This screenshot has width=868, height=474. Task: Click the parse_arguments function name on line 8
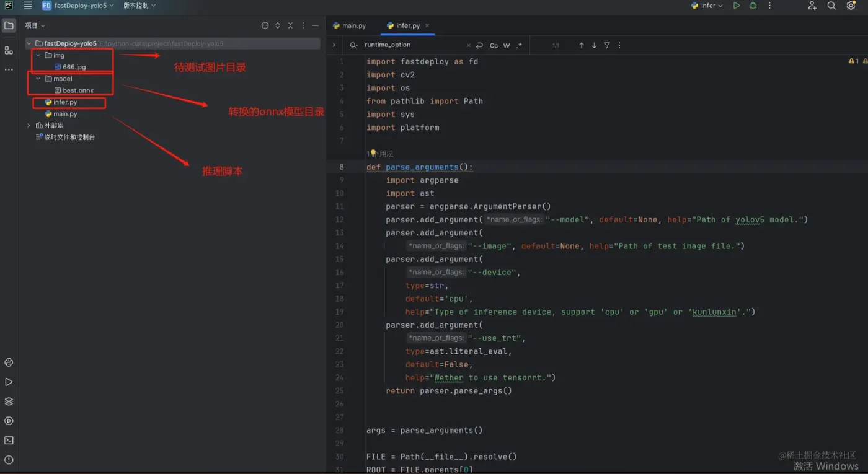point(422,167)
